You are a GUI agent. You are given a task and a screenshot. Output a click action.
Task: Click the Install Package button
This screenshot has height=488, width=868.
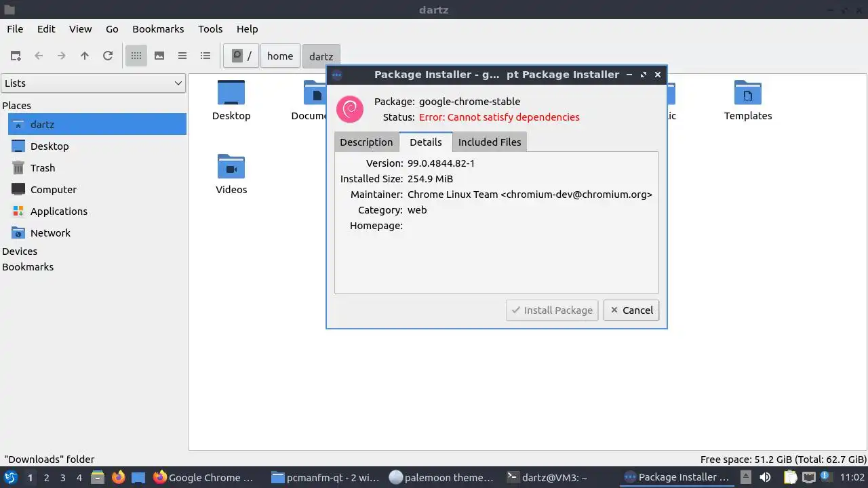(552, 310)
